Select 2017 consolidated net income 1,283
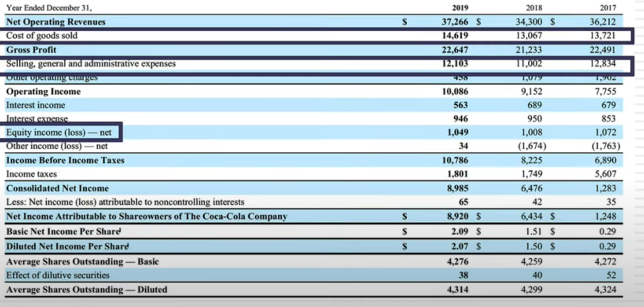The image size is (644, 307). [x=605, y=188]
